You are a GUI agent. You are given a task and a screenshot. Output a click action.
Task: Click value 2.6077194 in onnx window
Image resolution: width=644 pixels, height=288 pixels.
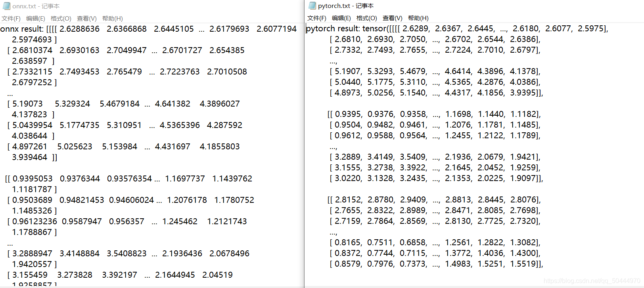point(276,29)
